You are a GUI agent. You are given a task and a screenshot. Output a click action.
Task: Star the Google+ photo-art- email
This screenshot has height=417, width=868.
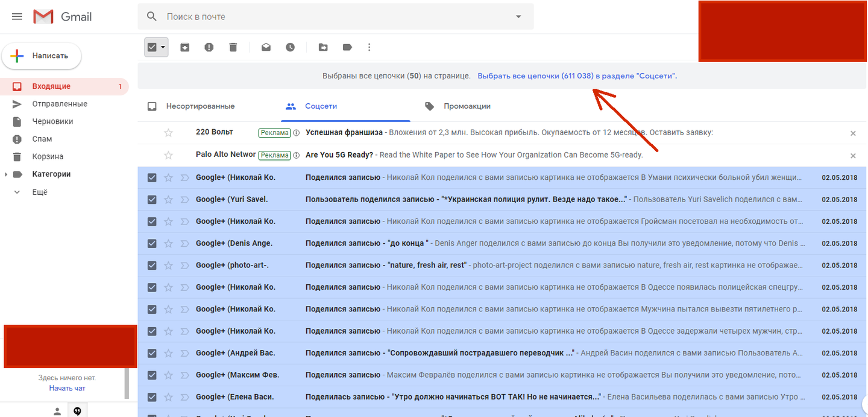pos(169,266)
